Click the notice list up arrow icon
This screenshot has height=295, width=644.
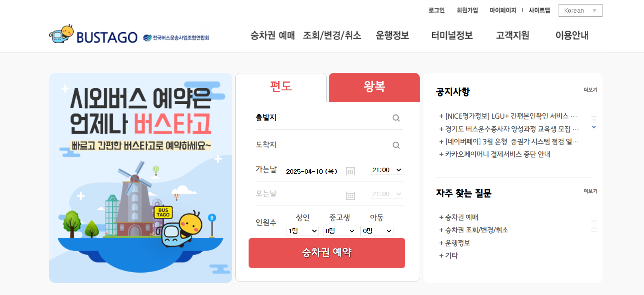click(594, 120)
